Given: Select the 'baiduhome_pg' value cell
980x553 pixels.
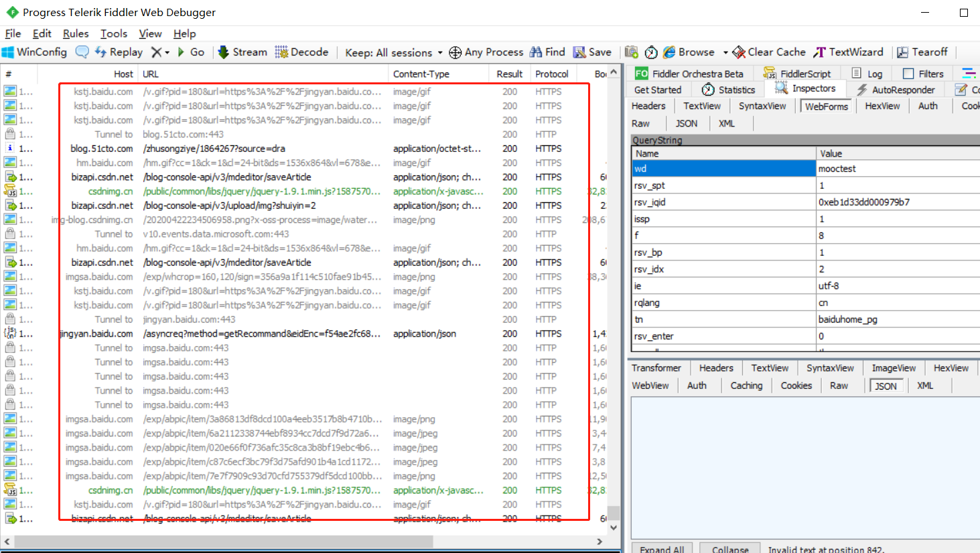Looking at the screenshot, I should pyautogui.click(x=898, y=319).
